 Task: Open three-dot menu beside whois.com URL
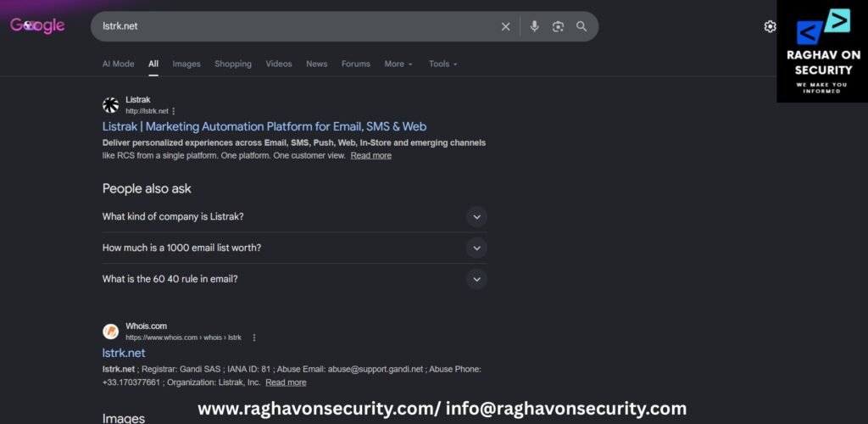(x=254, y=338)
